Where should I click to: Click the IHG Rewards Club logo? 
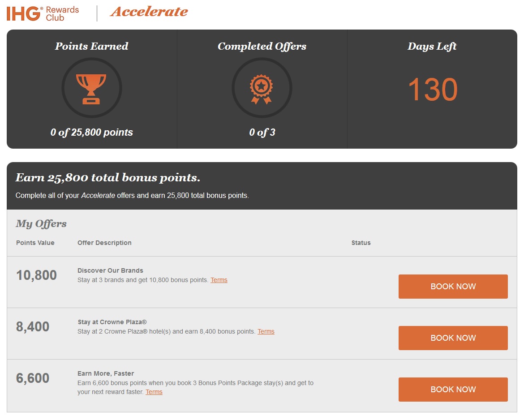click(43, 13)
